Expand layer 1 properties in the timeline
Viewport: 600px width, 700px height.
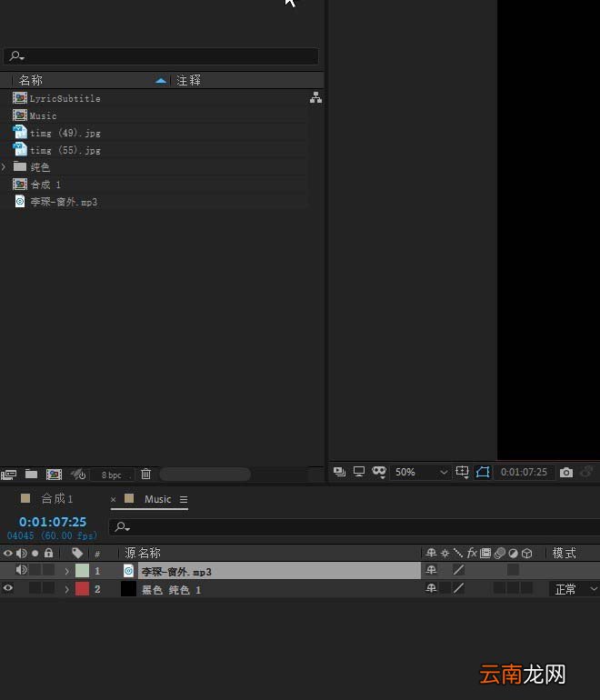tap(66, 571)
